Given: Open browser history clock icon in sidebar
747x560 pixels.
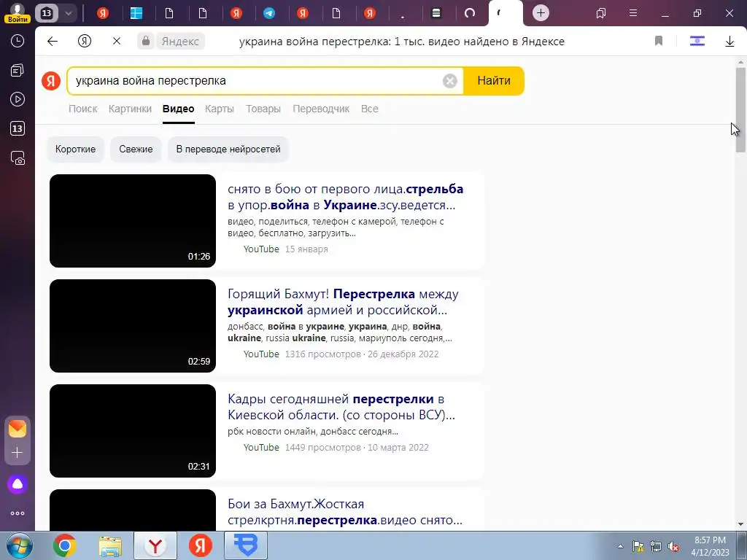Looking at the screenshot, I should click(x=18, y=41).
